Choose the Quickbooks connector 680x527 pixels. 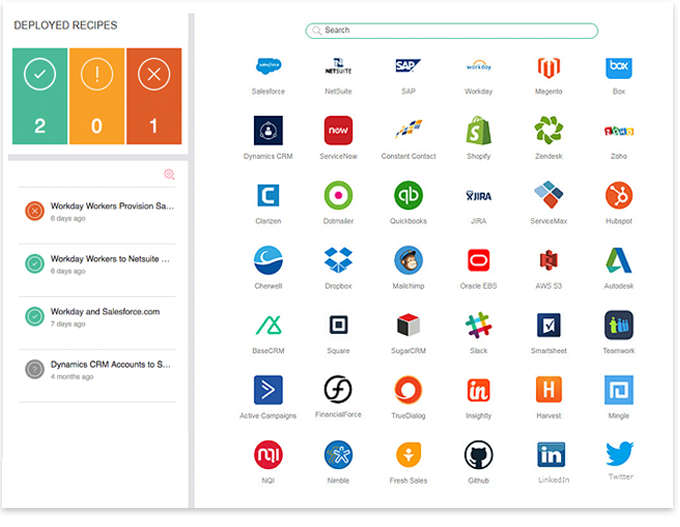tap(408, 195)
